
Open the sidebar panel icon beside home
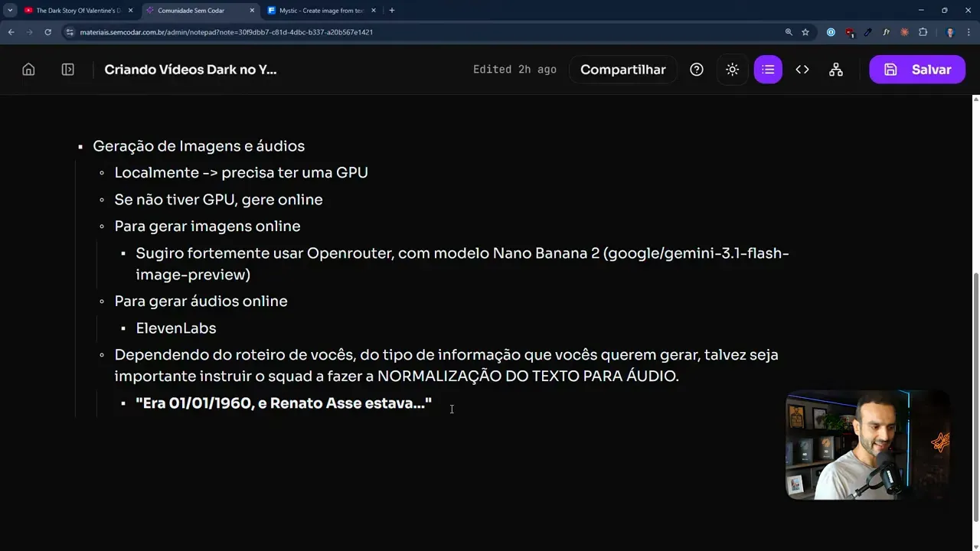[67, 70]
